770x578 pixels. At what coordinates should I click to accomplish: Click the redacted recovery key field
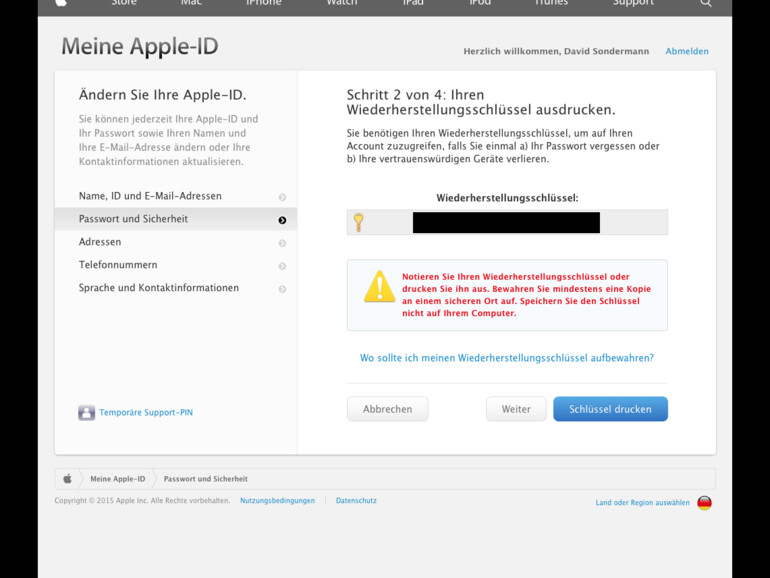(507, 222)
